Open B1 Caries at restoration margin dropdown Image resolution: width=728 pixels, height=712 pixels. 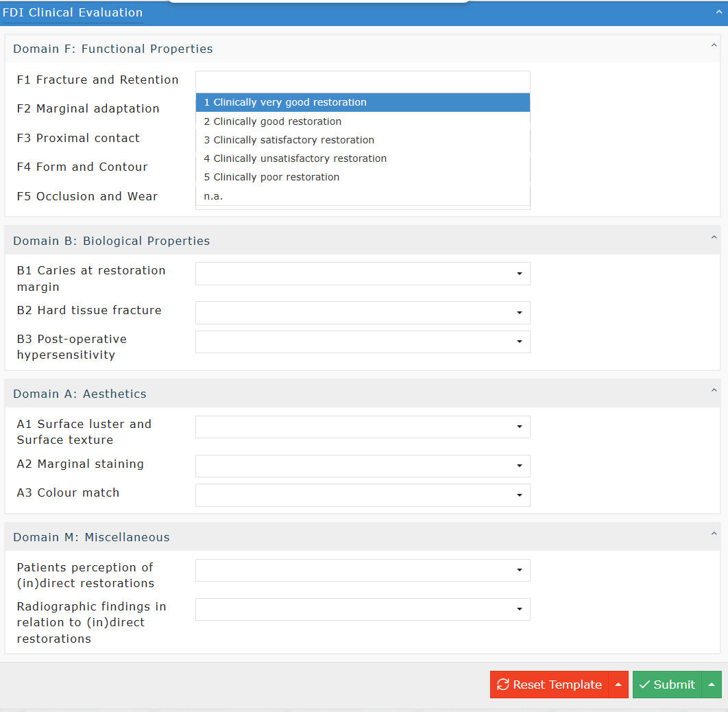[x=363, y=274]
